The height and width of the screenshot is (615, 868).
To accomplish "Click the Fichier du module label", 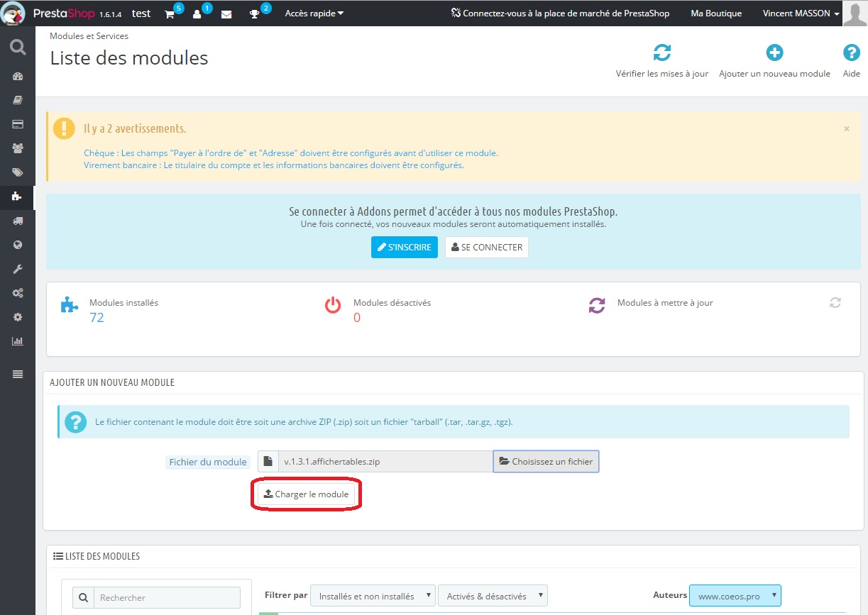I will 208,462.
